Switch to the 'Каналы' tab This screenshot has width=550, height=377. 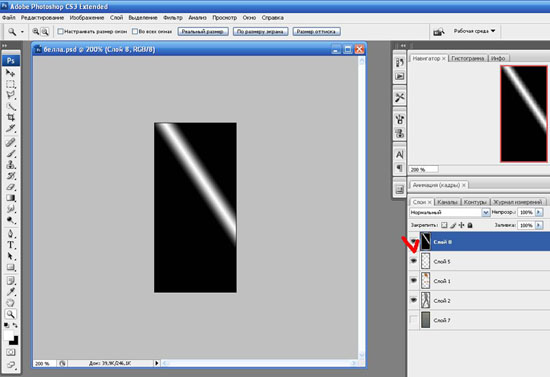pos(448,202)
